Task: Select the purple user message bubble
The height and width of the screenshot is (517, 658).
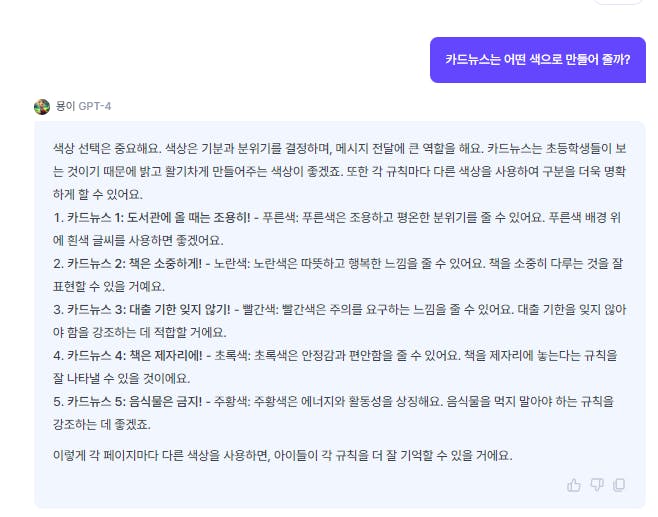Action: pos(538,60)
